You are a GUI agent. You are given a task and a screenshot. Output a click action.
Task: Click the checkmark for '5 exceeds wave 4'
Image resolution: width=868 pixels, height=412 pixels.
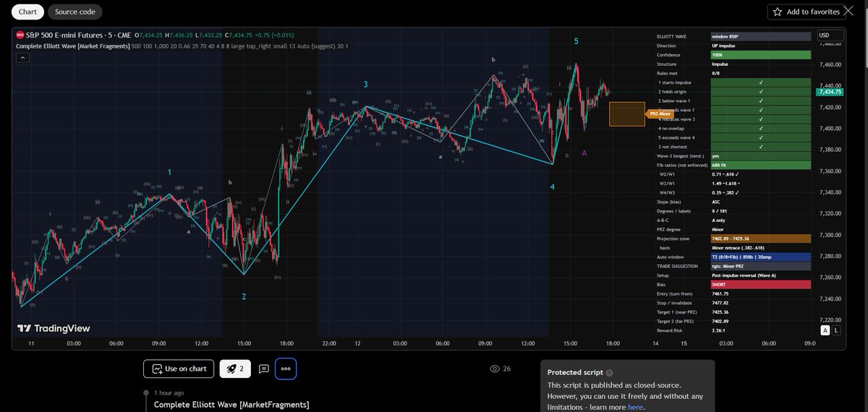[x=760, y=137]
